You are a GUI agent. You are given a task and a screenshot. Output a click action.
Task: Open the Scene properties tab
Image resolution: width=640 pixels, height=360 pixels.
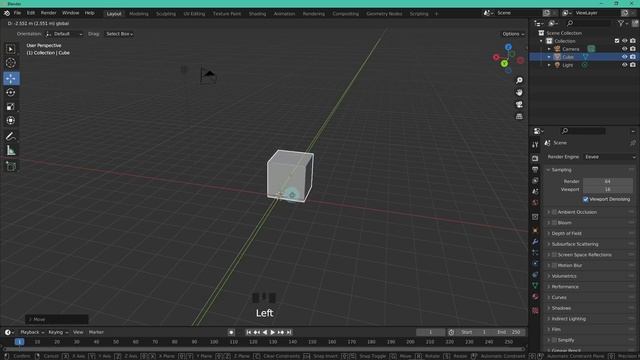click(535, 191)
